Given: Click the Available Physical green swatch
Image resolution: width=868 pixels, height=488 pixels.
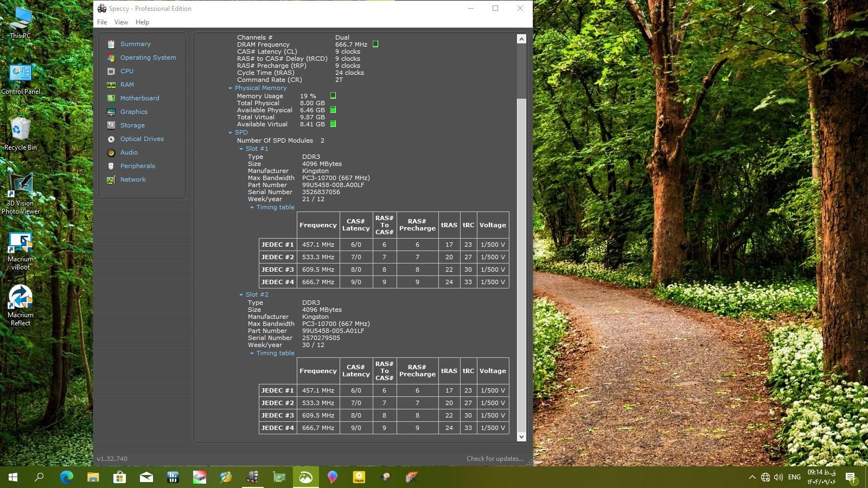Looking at the screenshot, I should coord(333,110).
